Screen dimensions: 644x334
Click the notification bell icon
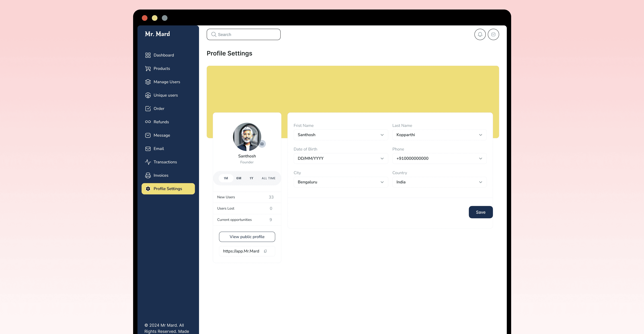point(480,35)
